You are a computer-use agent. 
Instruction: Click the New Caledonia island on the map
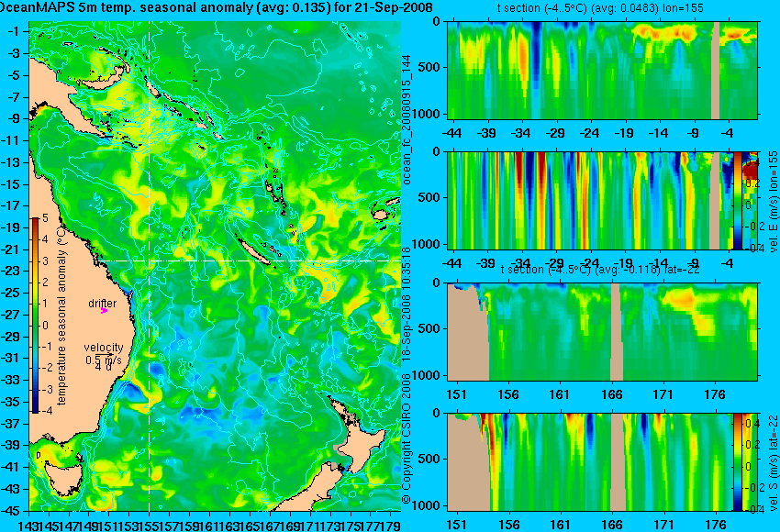tap(253, 251)
